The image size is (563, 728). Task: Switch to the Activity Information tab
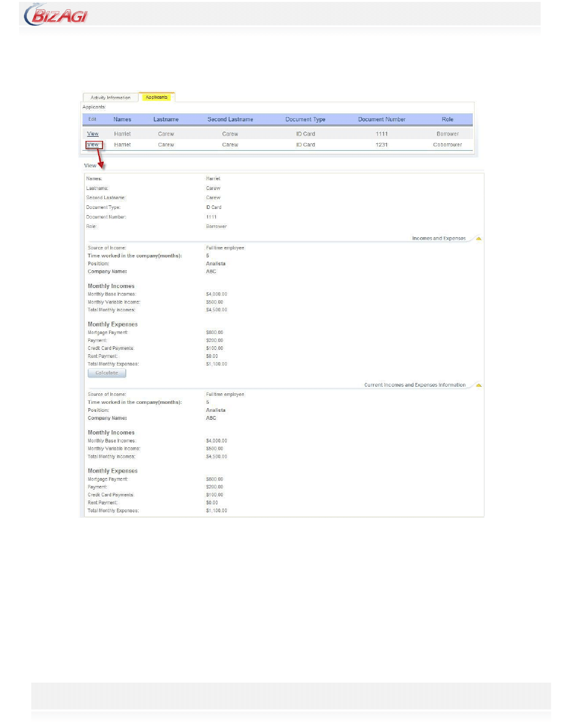point(110,97)
